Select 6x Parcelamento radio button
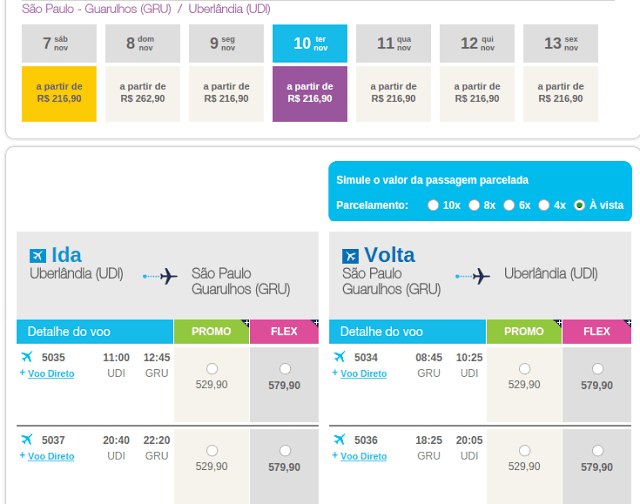 509,205
